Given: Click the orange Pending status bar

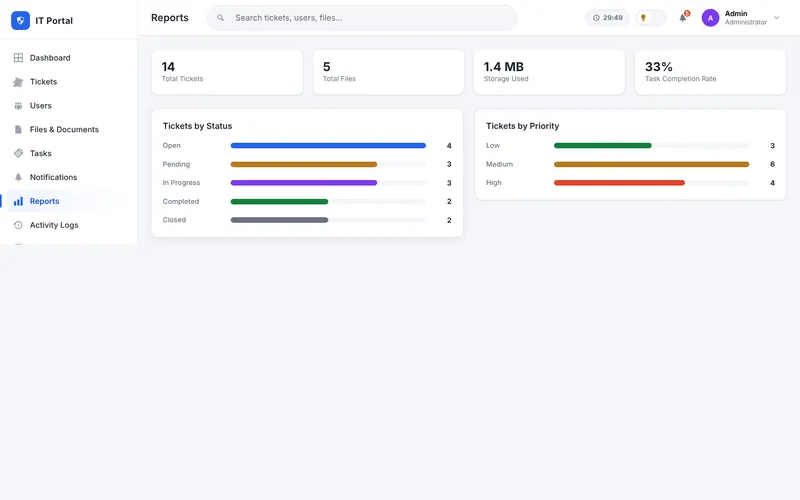Looking at the screenshot, I should 304,164.
